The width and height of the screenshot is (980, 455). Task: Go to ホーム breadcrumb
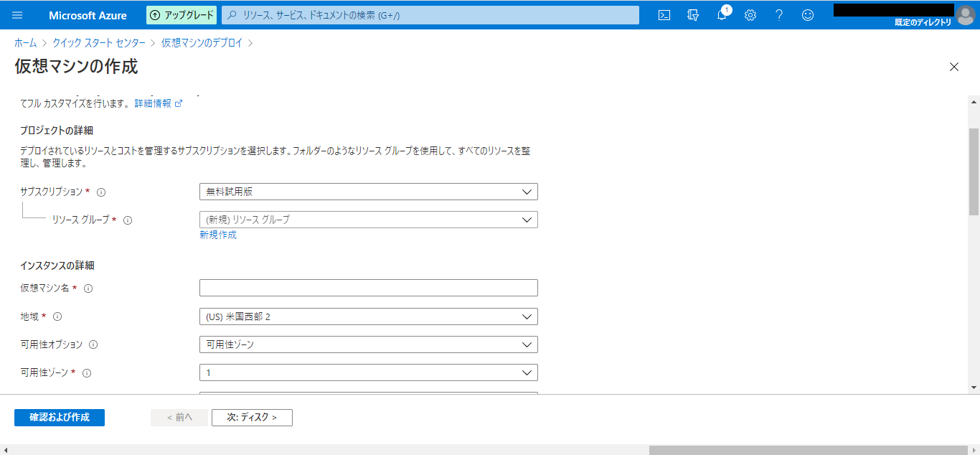point(26,43)
